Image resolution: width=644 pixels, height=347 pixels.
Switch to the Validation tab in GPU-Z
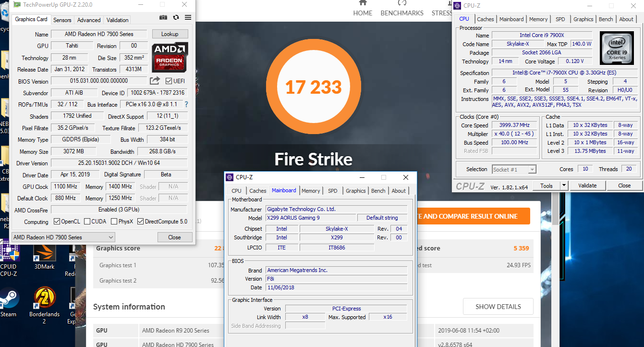(117, 20)
